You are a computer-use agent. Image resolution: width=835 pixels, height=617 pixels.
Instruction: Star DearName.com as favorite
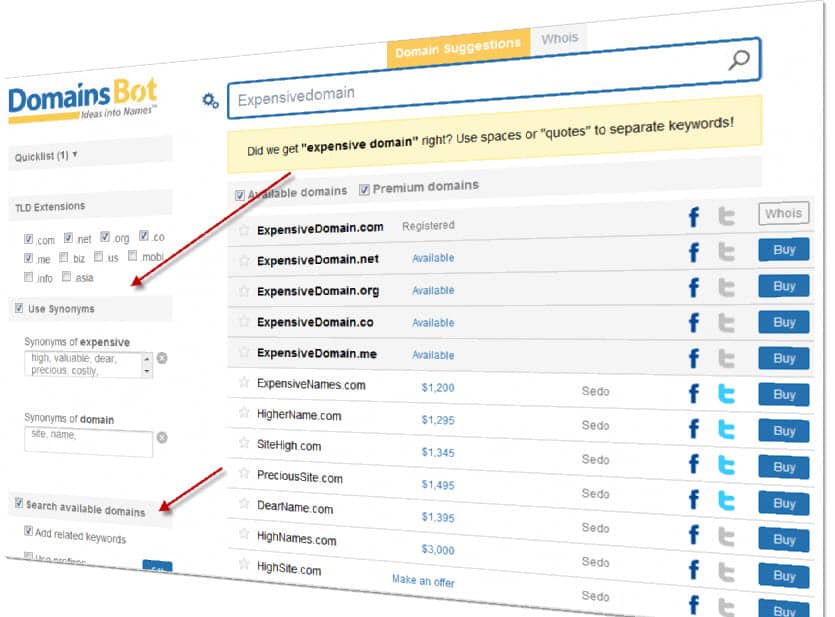click(x=244, y=503)
